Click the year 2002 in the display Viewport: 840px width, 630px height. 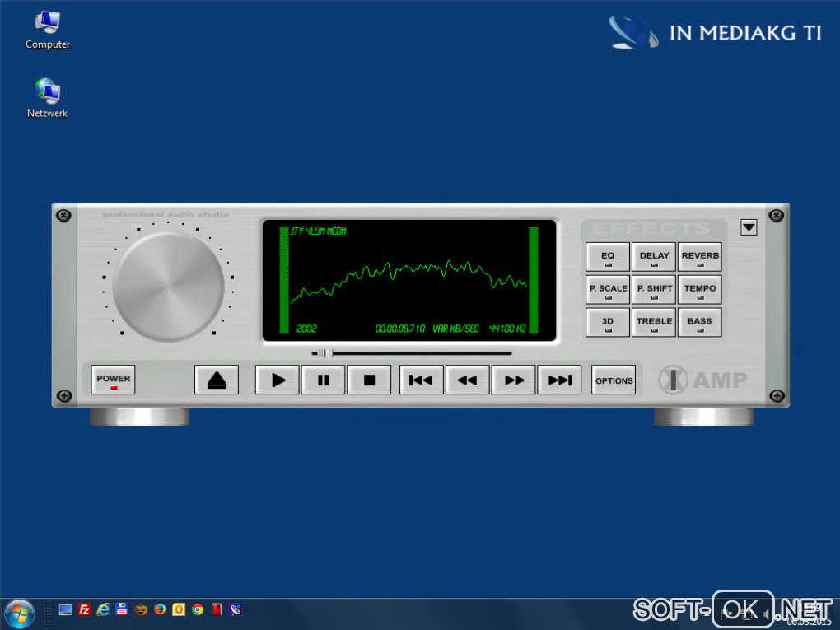306,329
